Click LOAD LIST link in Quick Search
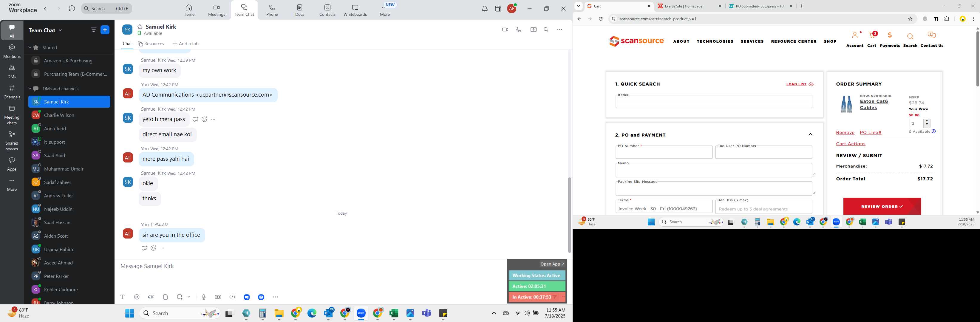Image resolution: width=980 pixels, height=322 pixels. click(x=799, y=84)
